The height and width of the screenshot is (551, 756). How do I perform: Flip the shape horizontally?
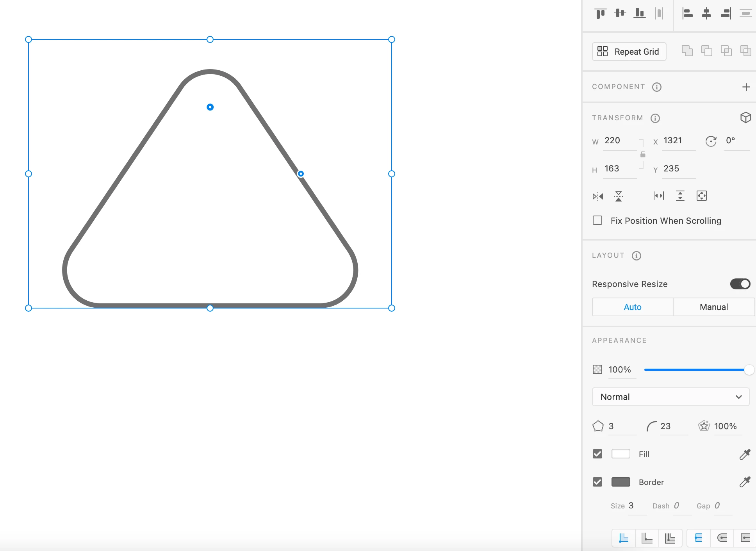(x=598, y=196)
